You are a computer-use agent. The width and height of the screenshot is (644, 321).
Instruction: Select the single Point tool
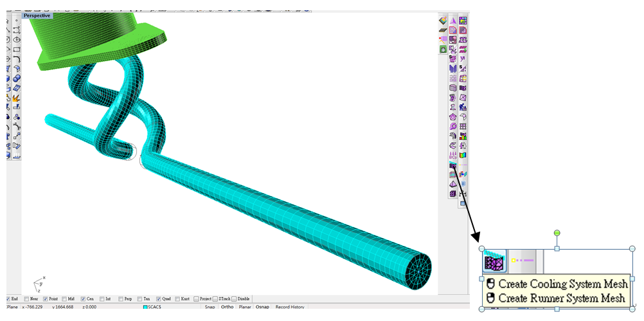(17, 20)
